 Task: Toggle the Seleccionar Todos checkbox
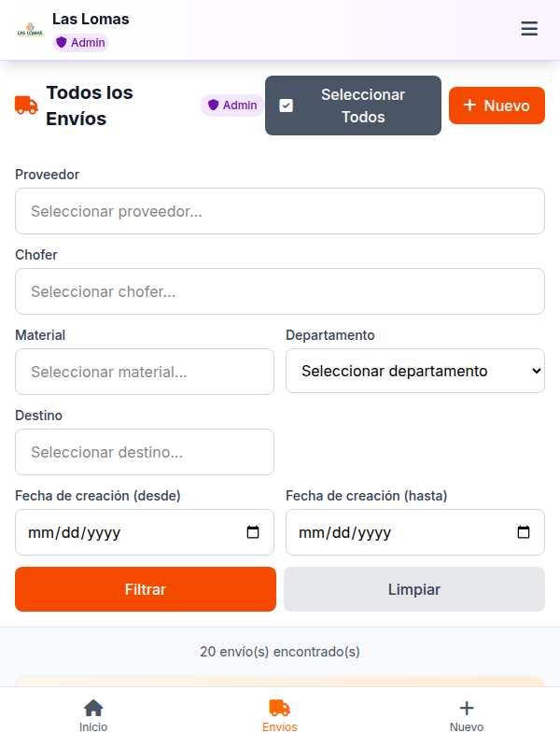point(286,106)
